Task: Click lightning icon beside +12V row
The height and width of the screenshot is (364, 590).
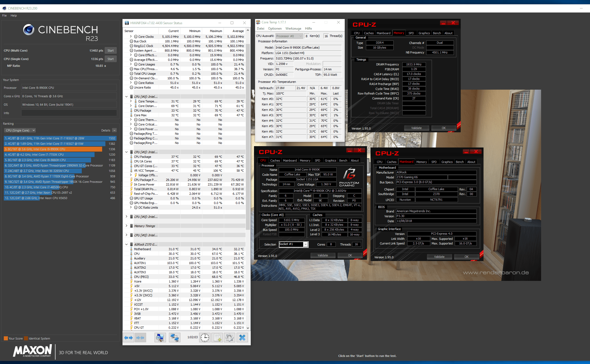Action: click(x=131, y=300)
